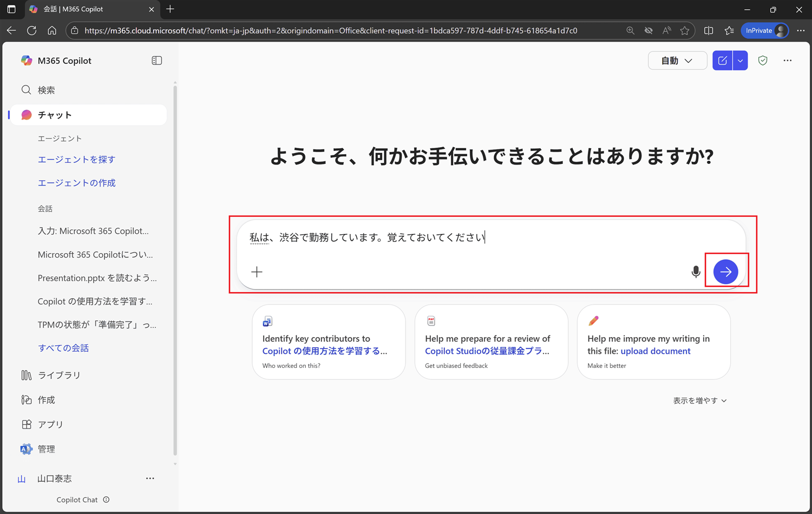812x514 pixels.
Task: Expand the 自動 mode dropdown
Action: (677, 61)
